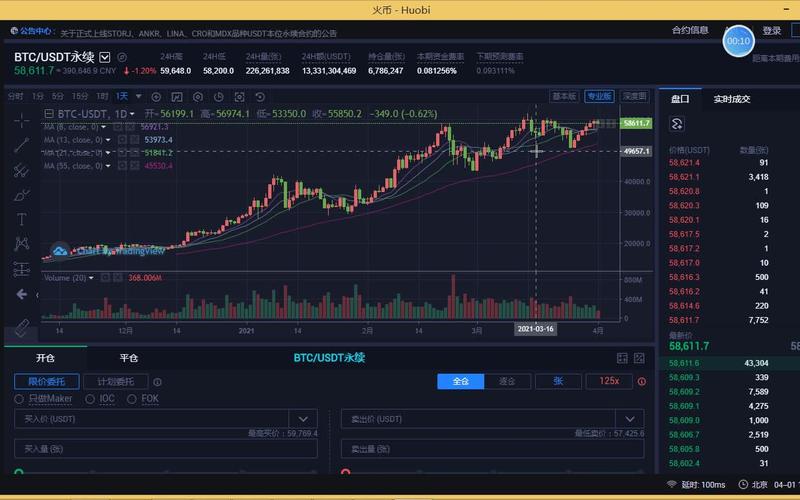Open the 盘口 order book tab
The height and width of the screenshot is (500, 800).
tap(680, 99)
